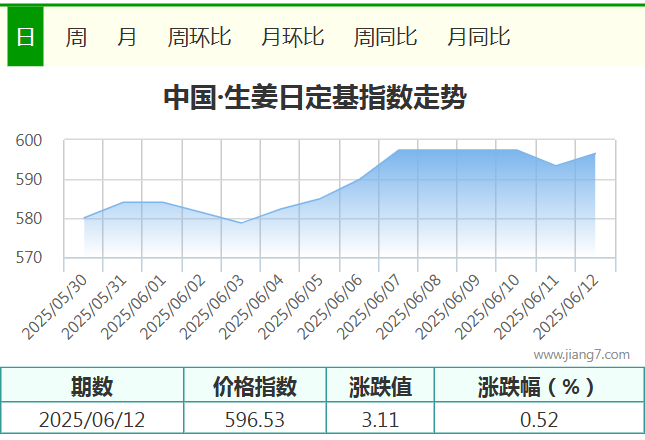645x440 pixels.
Task: Switch to the 周 (weekly) tab
Action: [x=76, y=37]
